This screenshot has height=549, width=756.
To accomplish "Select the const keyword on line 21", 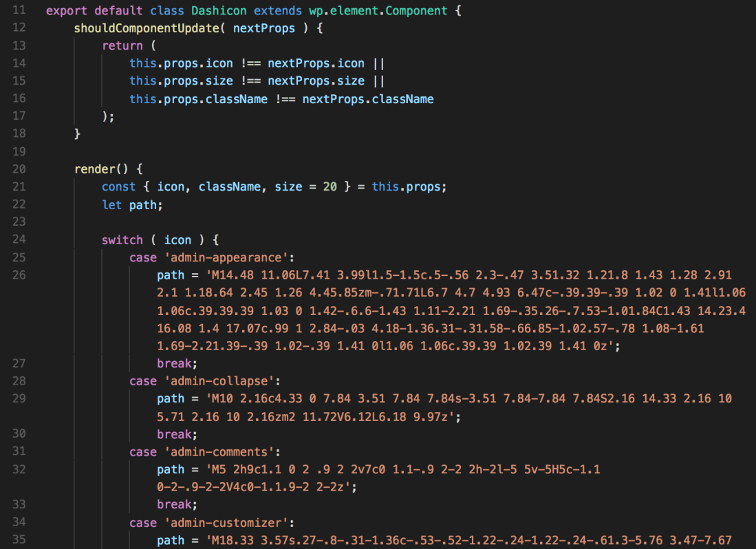I will (x=118, y=186).
